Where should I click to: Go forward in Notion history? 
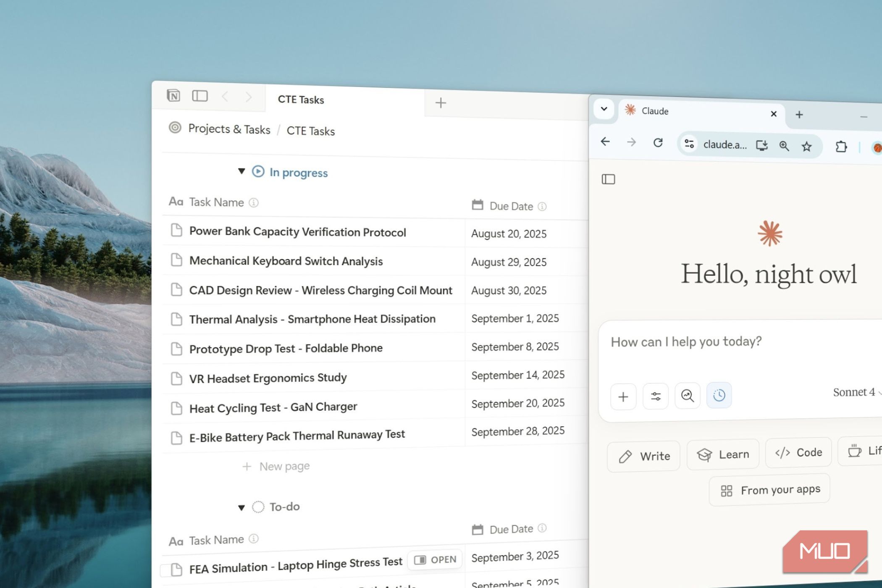249,97
